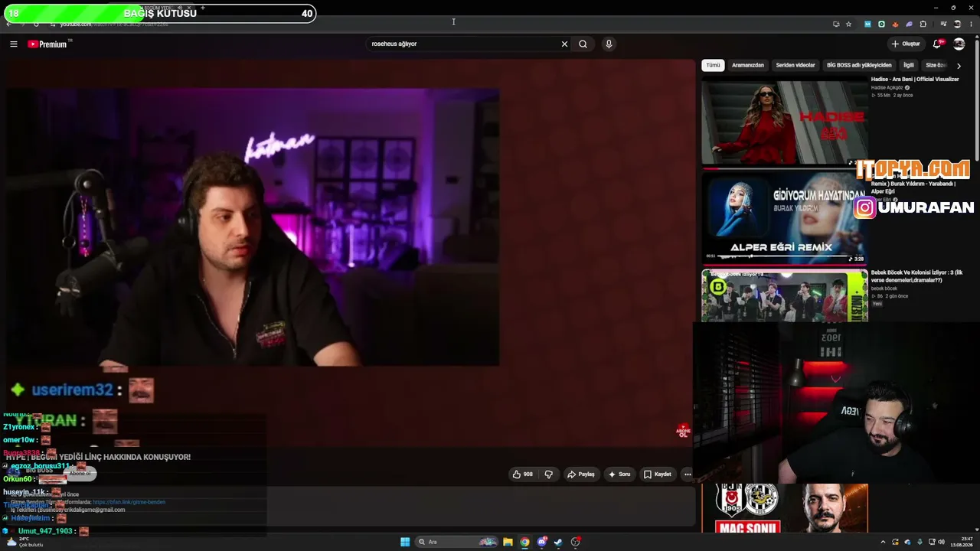Open Steam from the taskbar

(x=558, y=542)
